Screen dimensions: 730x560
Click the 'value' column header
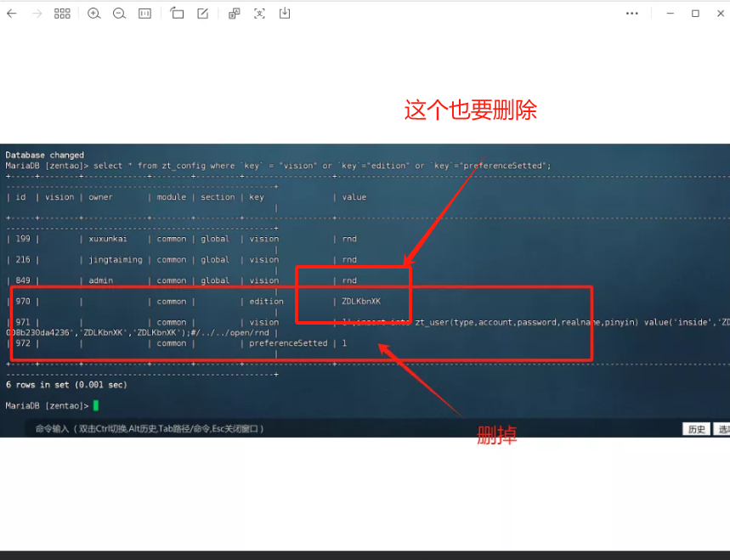tap(354, 197)
